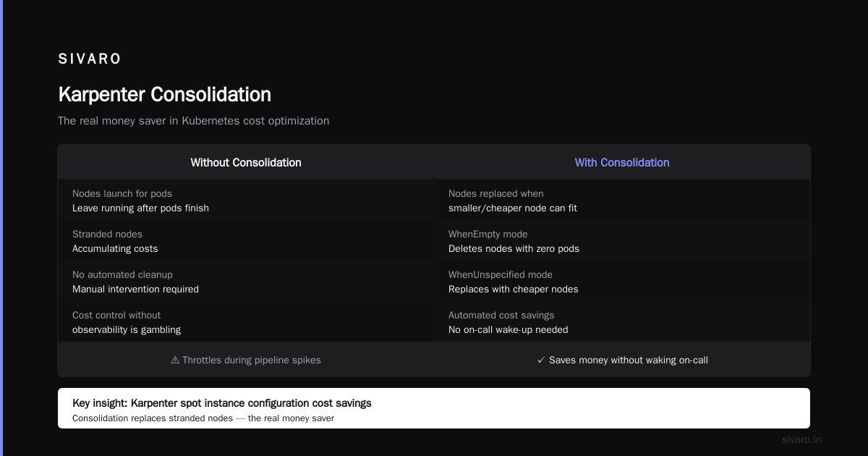Click the 'WhenUnspecified mode' label
Viewport: 868px width, 456px height.
click(501, 275)
